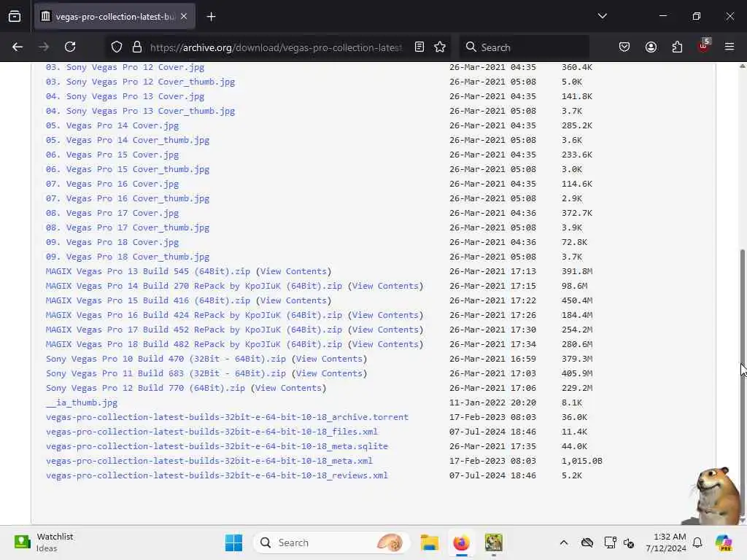This screenshot has height=560, width=747.
Task: Open the muted volume tray icon
Action: click(628, 542)
